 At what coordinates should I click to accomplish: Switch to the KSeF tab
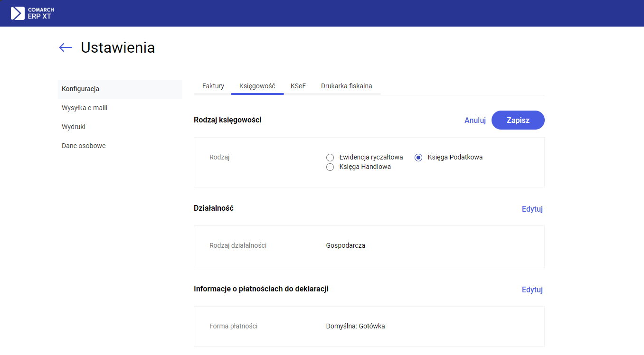click(x=298, y=86)
